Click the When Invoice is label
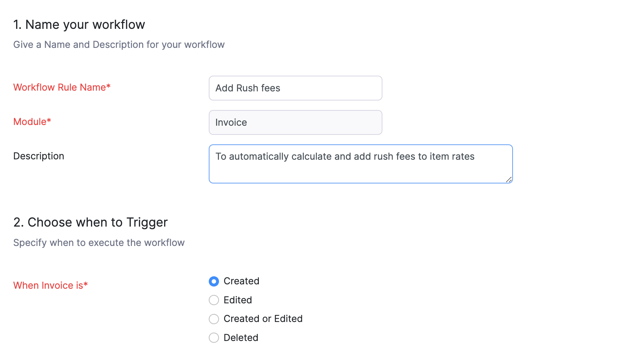 tap(50, 285)
